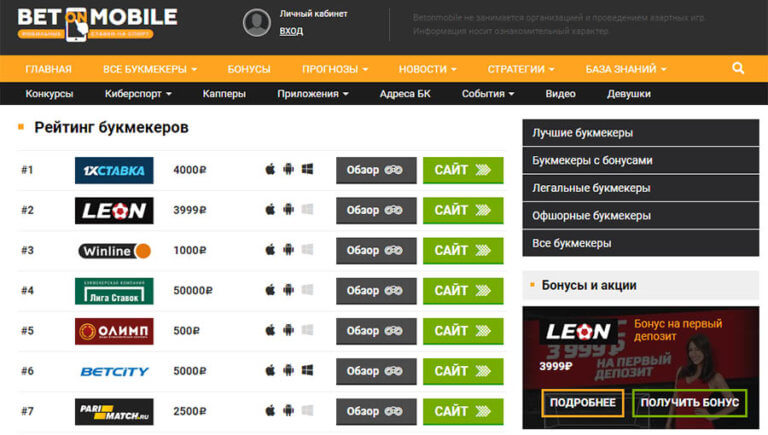The height and width of the screenshot is (435, 768).
Task: Click the BetCity logo in row six
Action: click(x=114, y=371)
